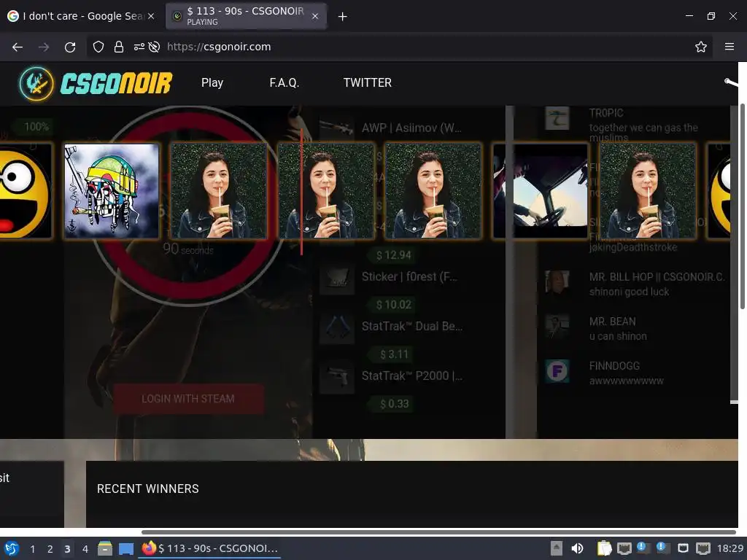The height and width of the screenshot is (560, 747).
Task: Open the Play menu item
Action: 212,83
